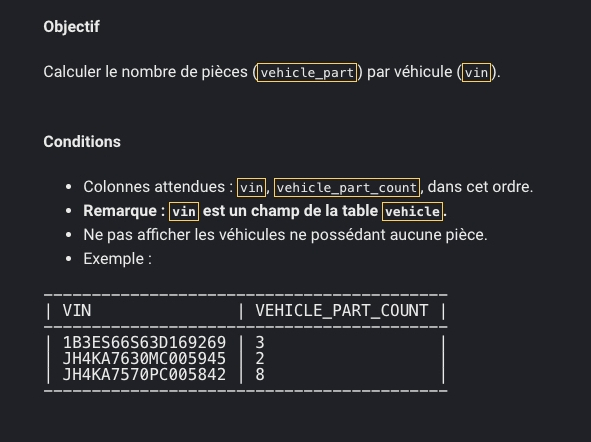Click the VIN column header

point(77,311)
